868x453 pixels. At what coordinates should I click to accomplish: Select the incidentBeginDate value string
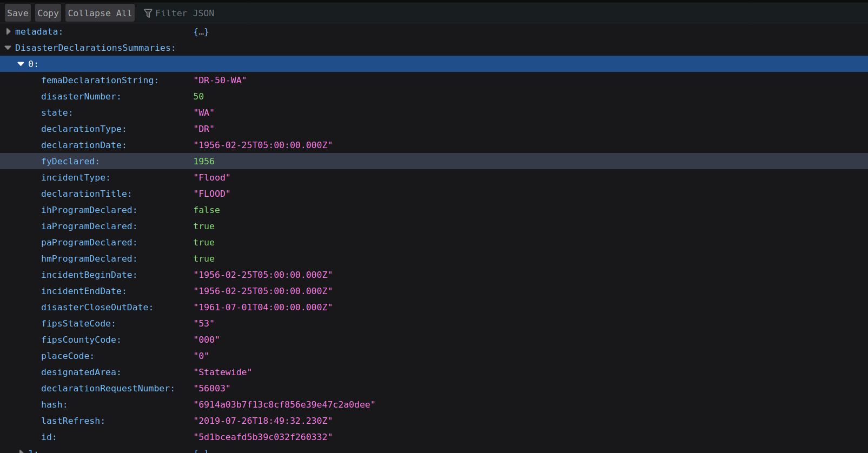coord(263,275)
